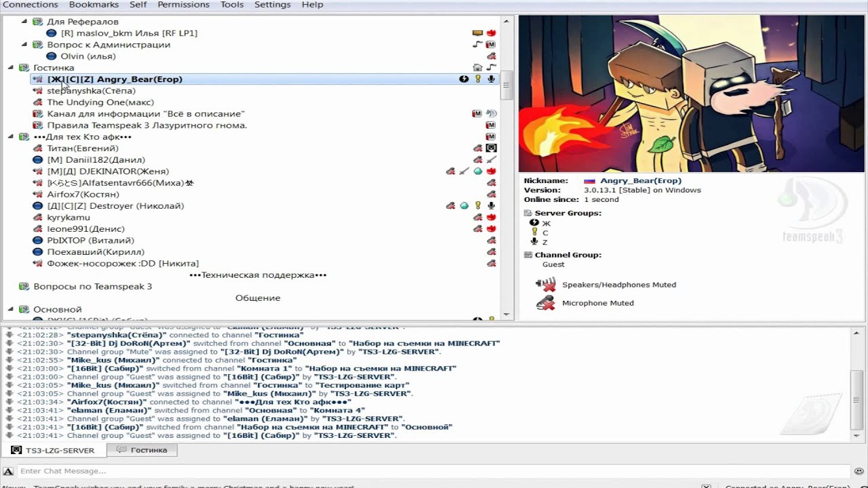Click the moderated M icon on Канал для информации

477,114
